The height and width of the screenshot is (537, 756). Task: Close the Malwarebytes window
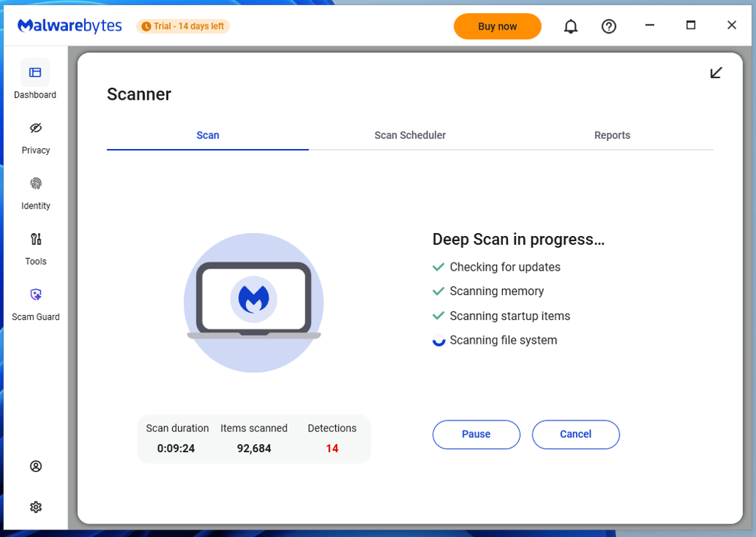732,25
